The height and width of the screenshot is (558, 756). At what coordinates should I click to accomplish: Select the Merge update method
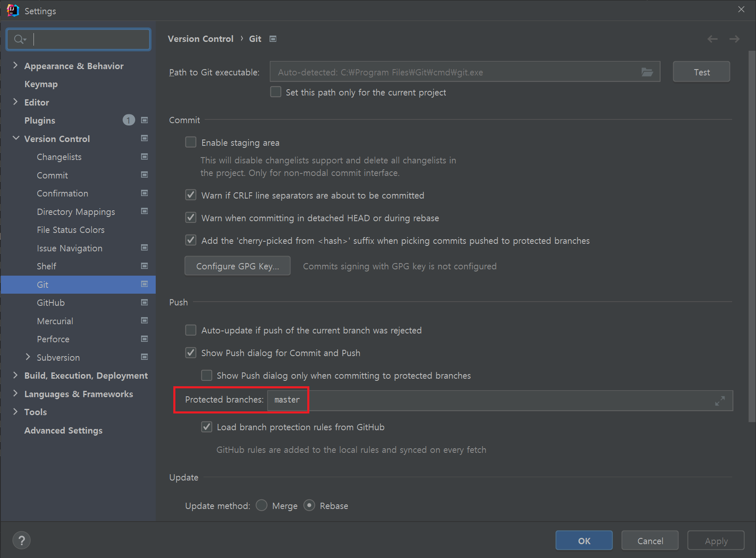[262, 505]
